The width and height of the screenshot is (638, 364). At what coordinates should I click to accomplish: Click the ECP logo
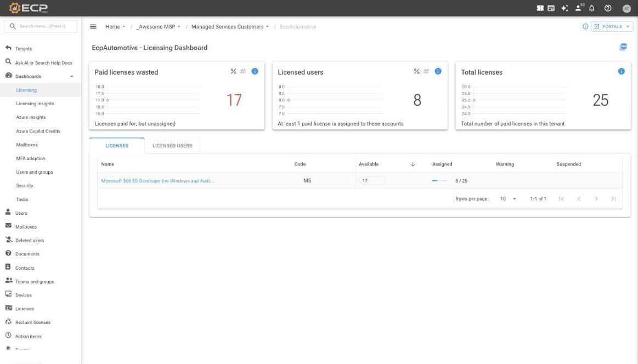pos(29,8)
